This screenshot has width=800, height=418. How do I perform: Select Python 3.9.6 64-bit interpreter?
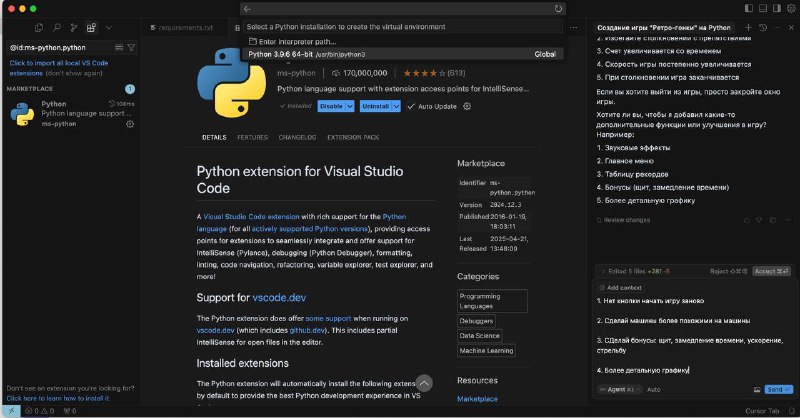[403, 54]
